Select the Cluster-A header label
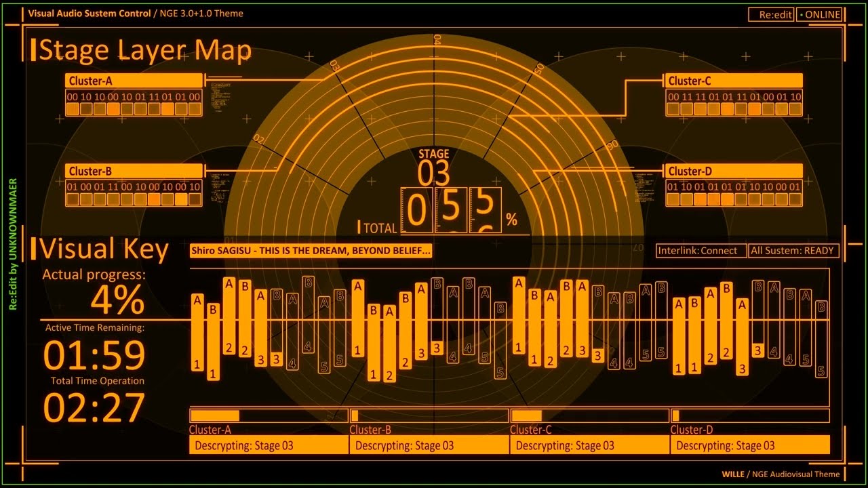868x488 pixels. coord(134,81)
